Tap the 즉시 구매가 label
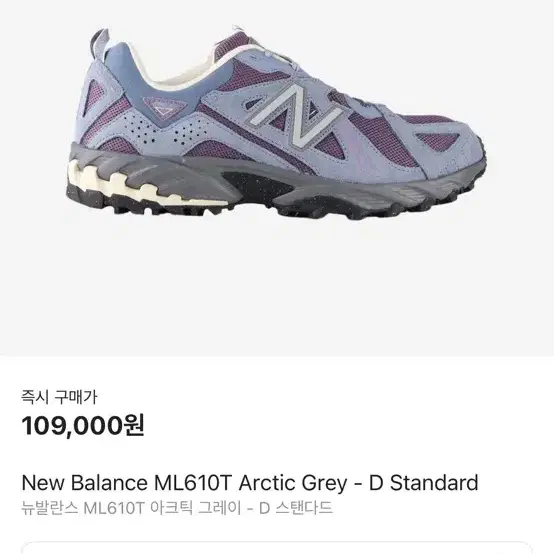 coord(59,397)
